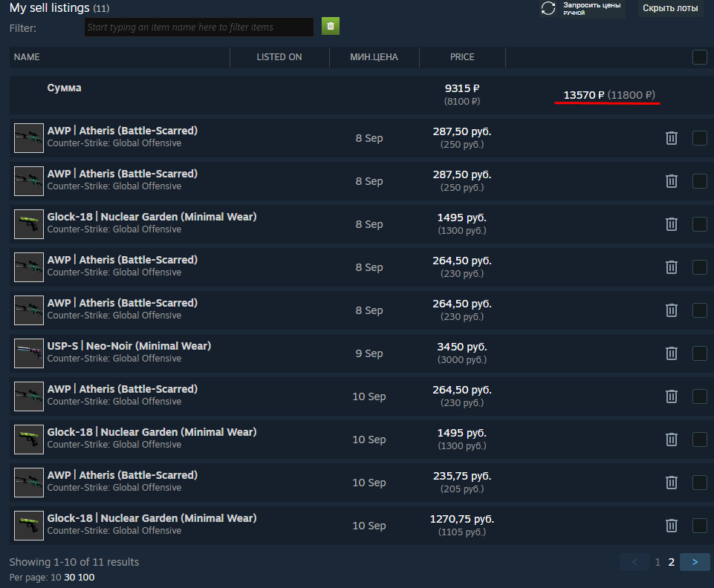Toggle the select-all checkbox in the header row
Image resolution: width=714 pixels, height=588 pixels.
coord(699,57)
